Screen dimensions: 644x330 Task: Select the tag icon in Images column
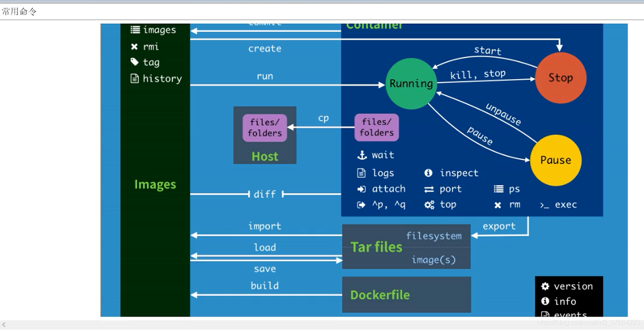tap(134, 62)
